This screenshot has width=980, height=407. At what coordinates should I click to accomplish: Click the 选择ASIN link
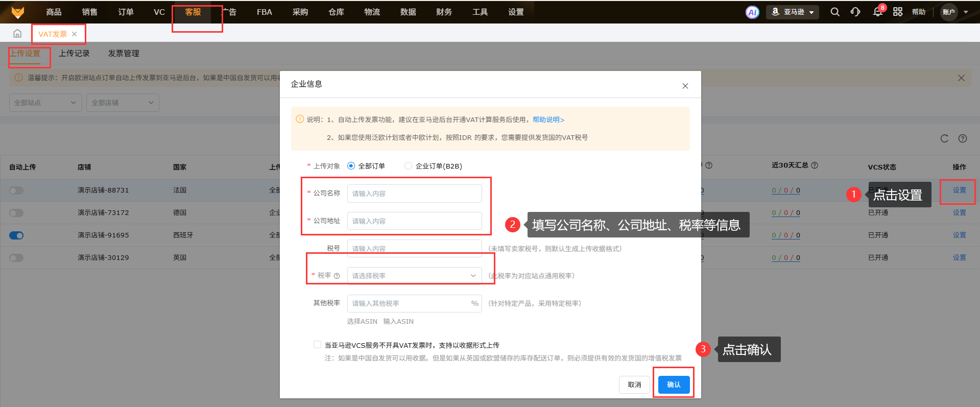click(362, 321)
